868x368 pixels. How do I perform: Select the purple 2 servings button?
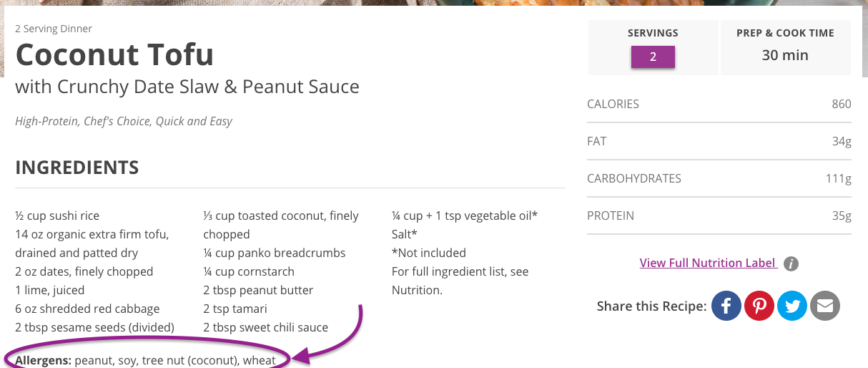tap(653, 57)
